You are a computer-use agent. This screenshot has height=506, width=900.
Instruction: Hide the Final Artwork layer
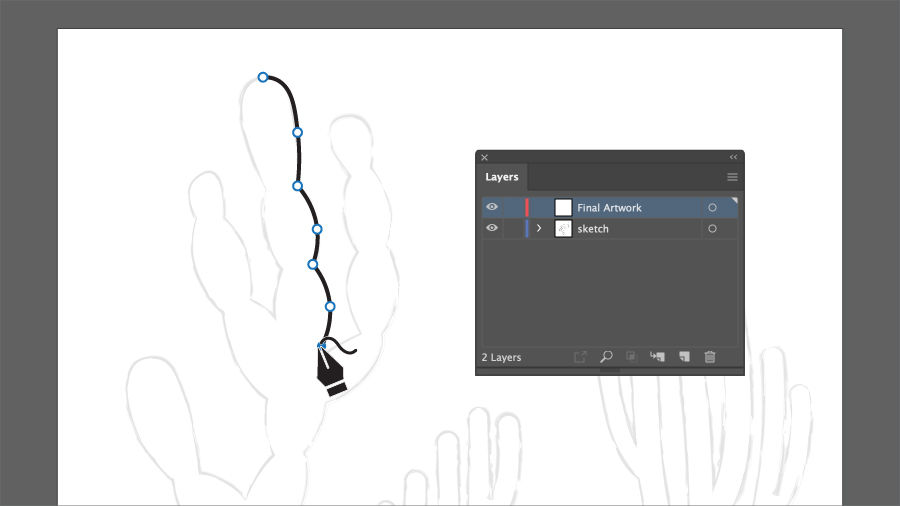point(492,207)
